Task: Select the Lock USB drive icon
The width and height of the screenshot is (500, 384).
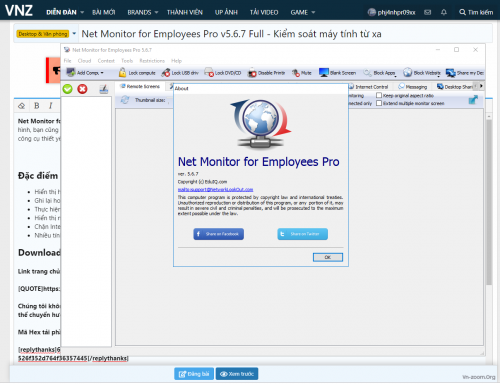Action: coord(166,73)
